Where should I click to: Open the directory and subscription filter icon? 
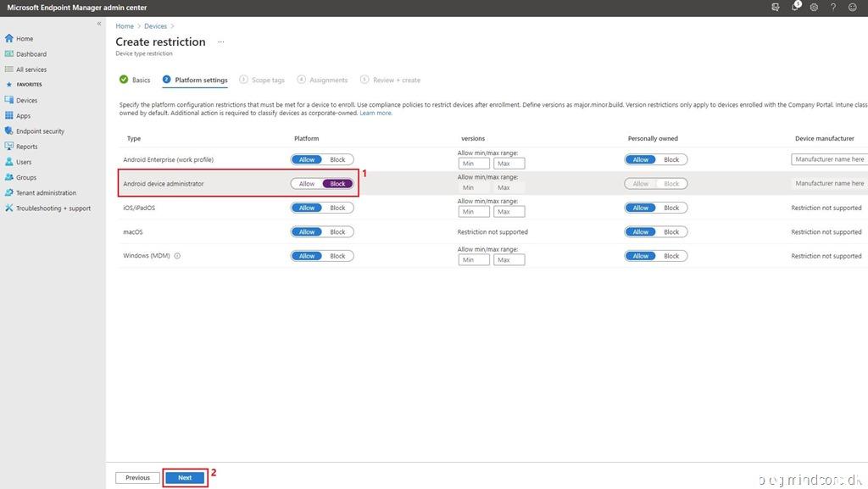[776, 8]
